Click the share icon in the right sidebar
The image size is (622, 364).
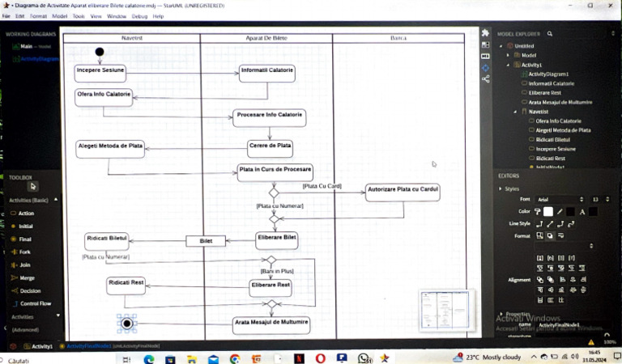tap(485, 78)
